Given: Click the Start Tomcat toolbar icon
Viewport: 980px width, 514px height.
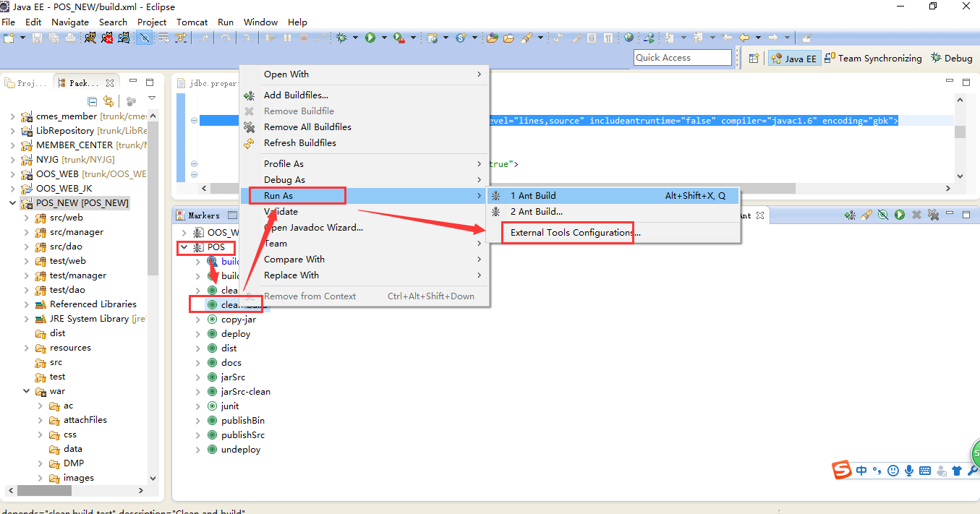Looking at the screenshot, I should pyautogui.click(x=90, y=38).
